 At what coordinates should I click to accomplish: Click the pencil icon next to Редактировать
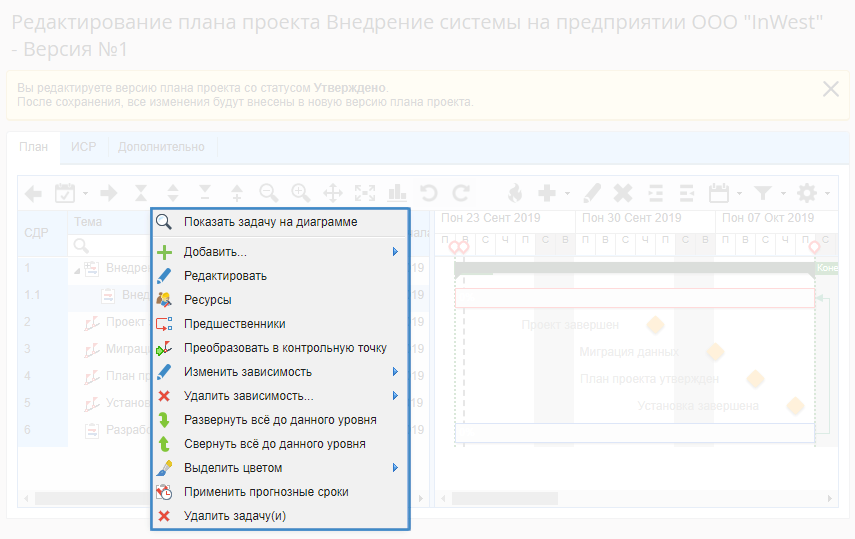pos(165,275)
